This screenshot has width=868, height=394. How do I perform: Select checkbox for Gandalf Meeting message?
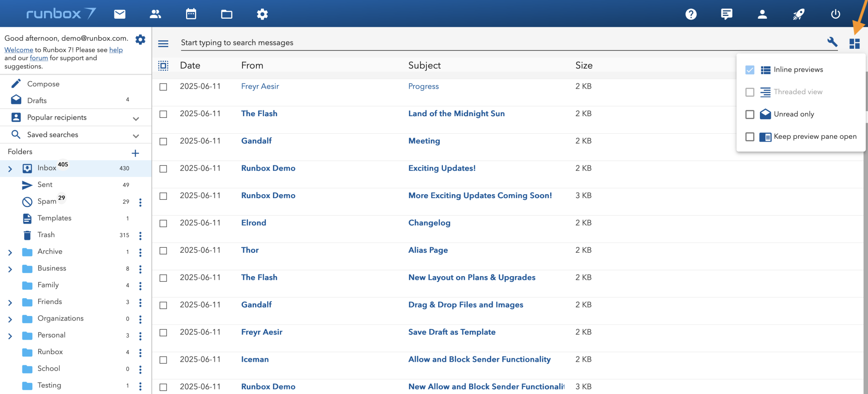pyautogui.click(x=163, y=142)
